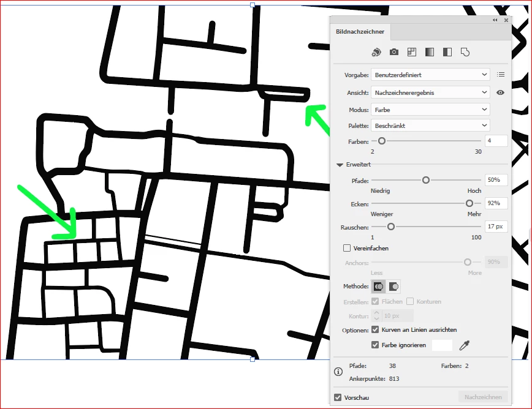Click the Farben value field showing 4
Image resolution: width=532 pixels, height=409 pixels.
496,141
